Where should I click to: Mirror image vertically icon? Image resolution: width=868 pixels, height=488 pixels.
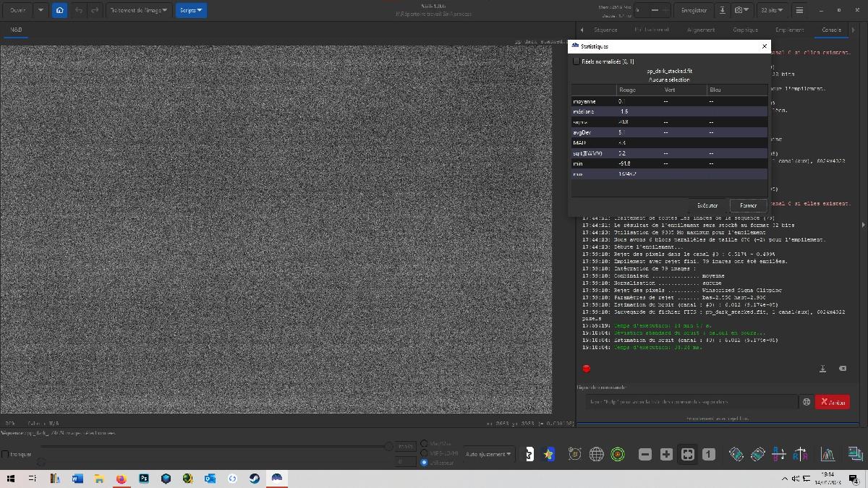point(800,454)
